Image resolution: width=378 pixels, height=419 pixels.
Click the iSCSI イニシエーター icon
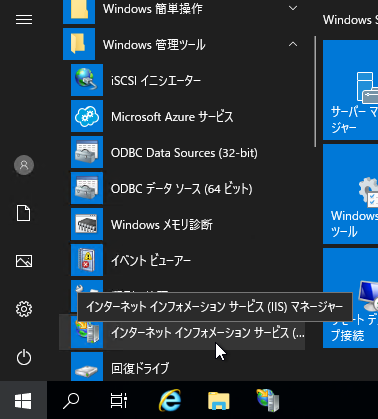click(x=87, y=80)
